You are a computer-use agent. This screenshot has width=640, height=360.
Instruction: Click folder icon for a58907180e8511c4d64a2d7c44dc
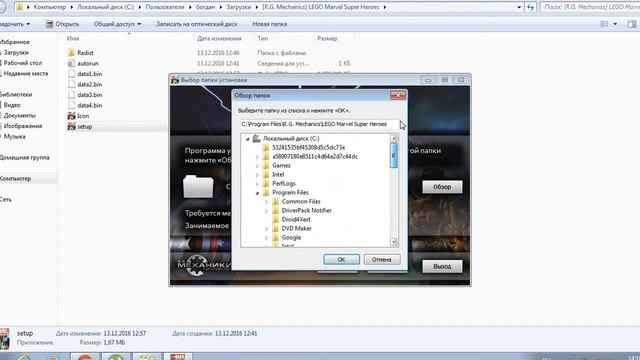[x=266, y=156]
